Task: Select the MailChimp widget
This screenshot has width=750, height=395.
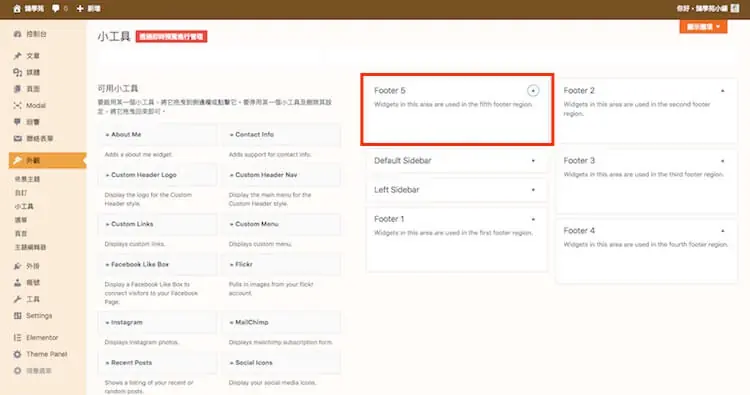Action: [x=281, y=322]
